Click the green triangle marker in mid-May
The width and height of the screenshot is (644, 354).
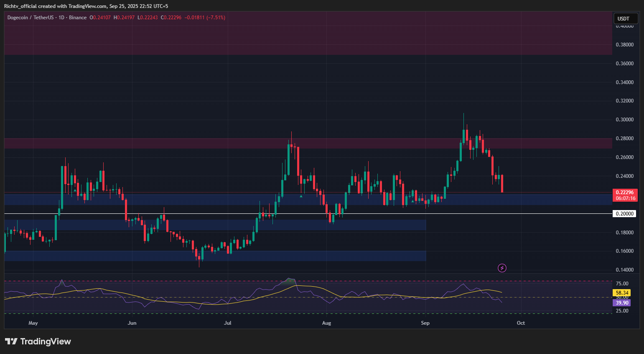pos(75,190)
